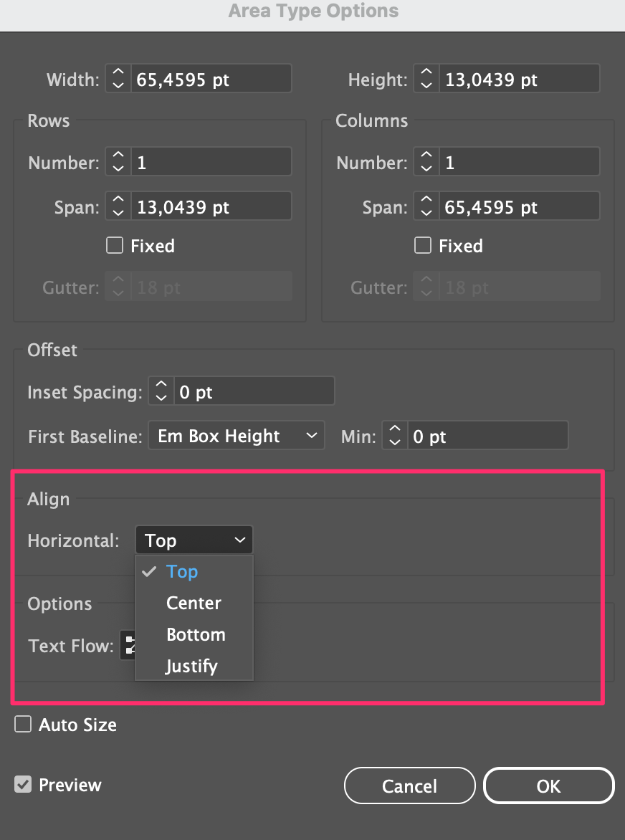Increase the Min baseline value
625x840 pixels.
pyautogui.click(x=395, y=431)
